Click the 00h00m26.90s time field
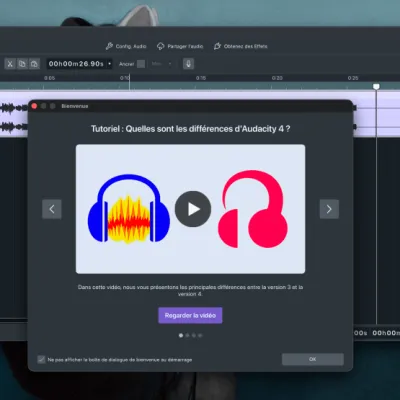Image resolution: width=400 pixels, height=400 pixels. pos(76,64)
